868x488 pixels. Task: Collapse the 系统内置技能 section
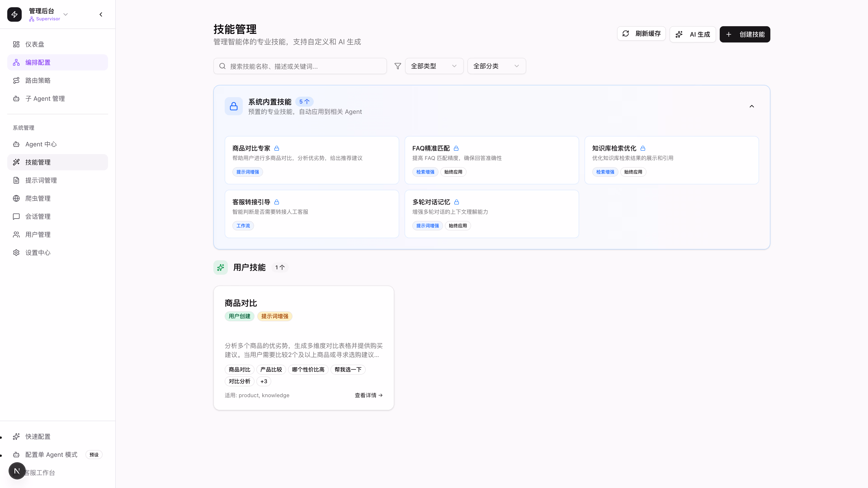(x=752, y=106)
